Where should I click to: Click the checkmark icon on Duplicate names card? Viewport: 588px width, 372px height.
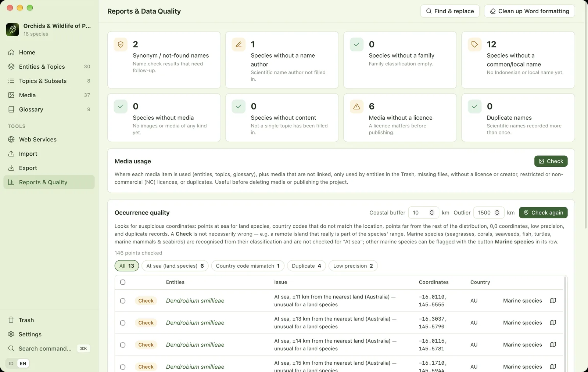[x=474, y=106]
